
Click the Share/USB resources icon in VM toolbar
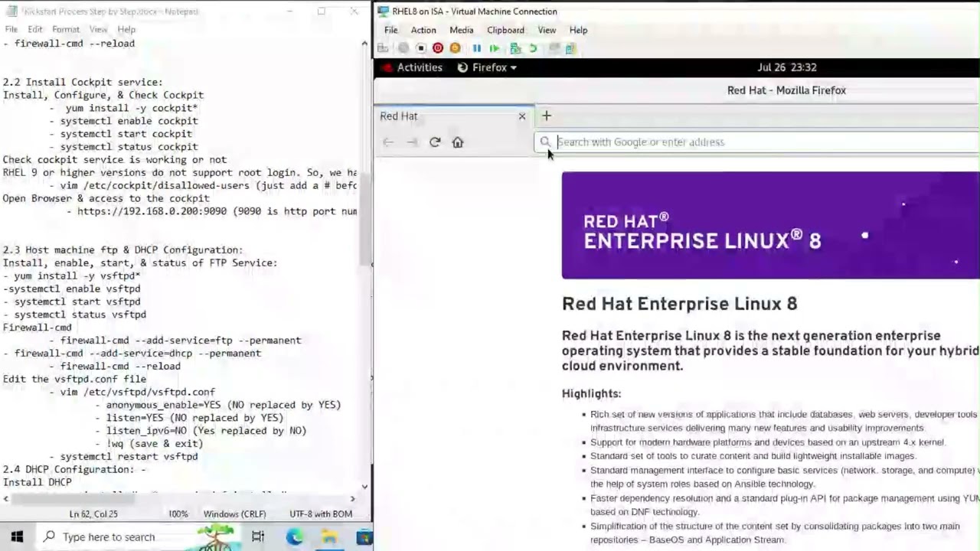570,48
